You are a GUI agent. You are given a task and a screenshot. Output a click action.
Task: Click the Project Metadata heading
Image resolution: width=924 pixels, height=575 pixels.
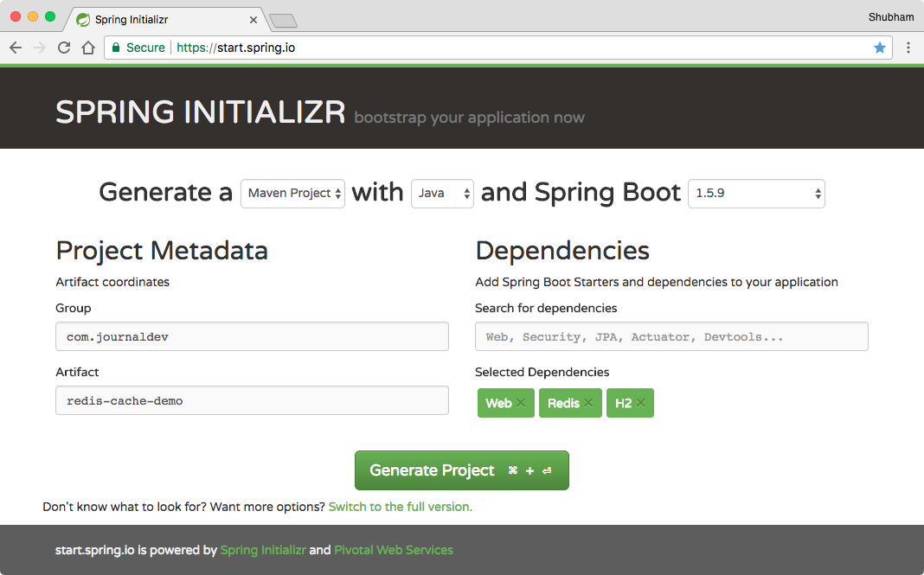[x=162, y=251]
